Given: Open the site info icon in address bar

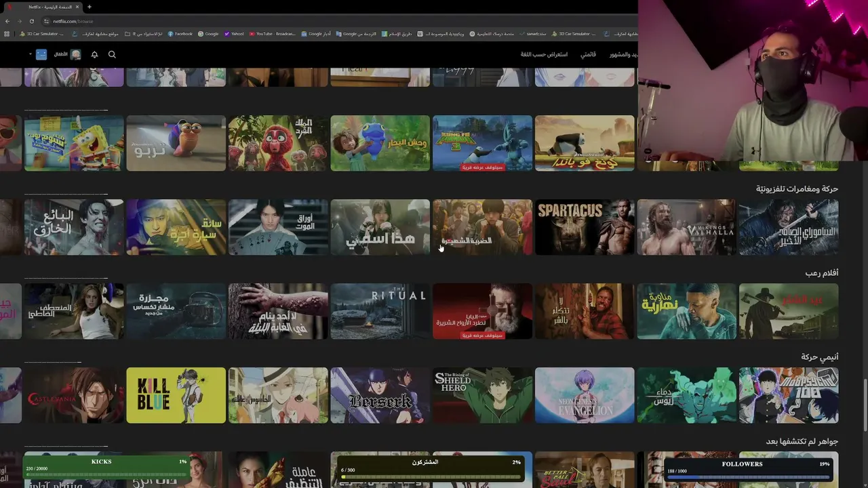Looking at the screenshot, I should 46,21.
